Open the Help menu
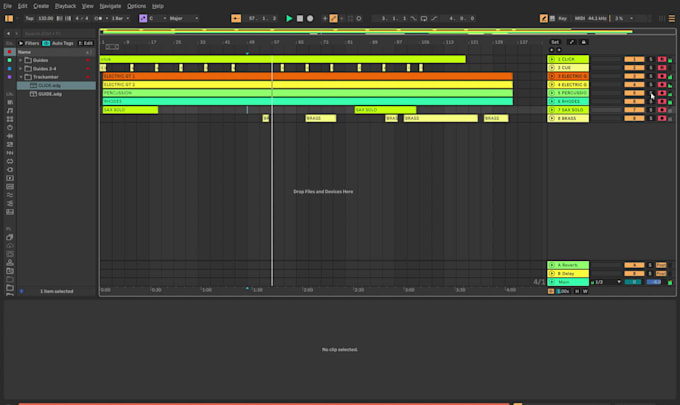Viewport: 680px width, 405px height. point(158,6)
